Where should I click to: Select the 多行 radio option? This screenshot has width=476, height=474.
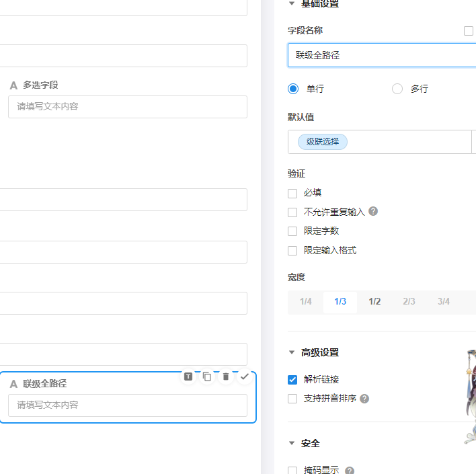(x=397, y=89)
